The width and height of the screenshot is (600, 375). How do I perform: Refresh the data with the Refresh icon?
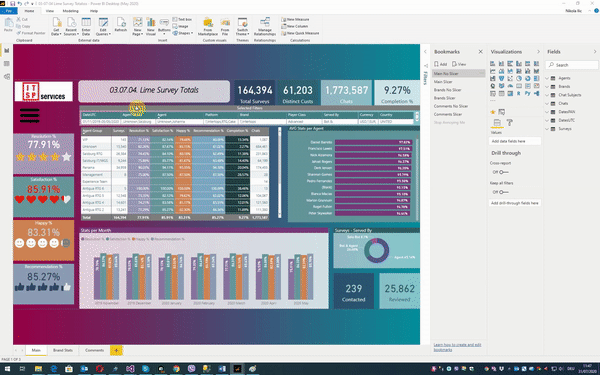tap(121, 25)
